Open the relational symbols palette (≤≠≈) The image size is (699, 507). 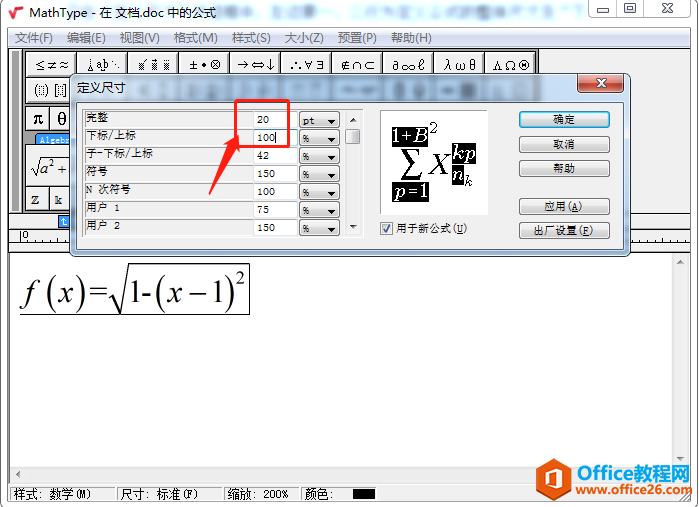coord(51,65)
